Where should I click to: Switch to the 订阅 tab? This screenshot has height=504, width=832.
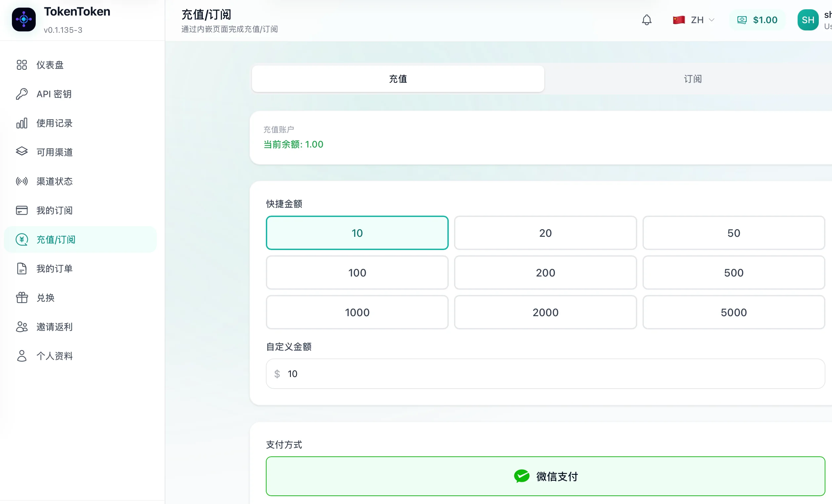pos(693,79)
